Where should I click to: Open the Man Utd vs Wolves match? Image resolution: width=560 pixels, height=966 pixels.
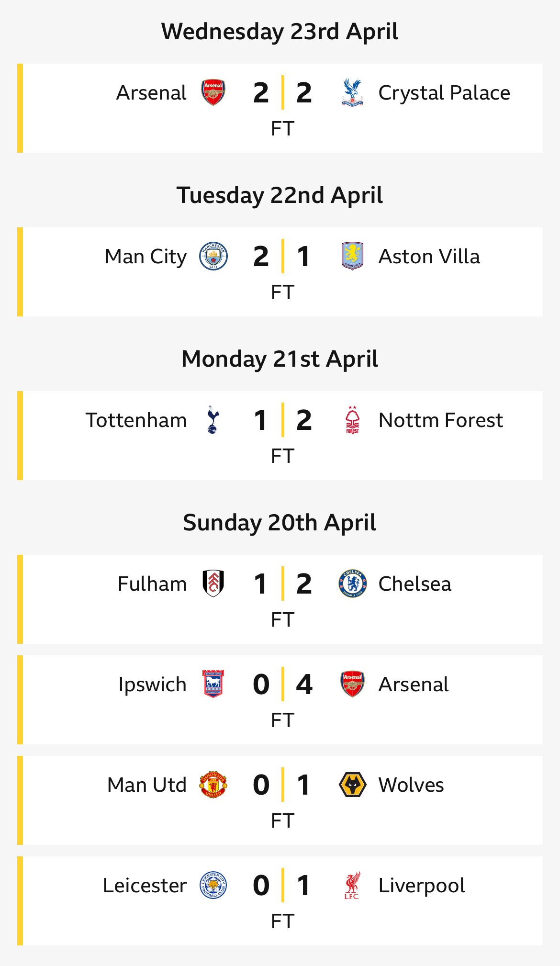[280, 800]
